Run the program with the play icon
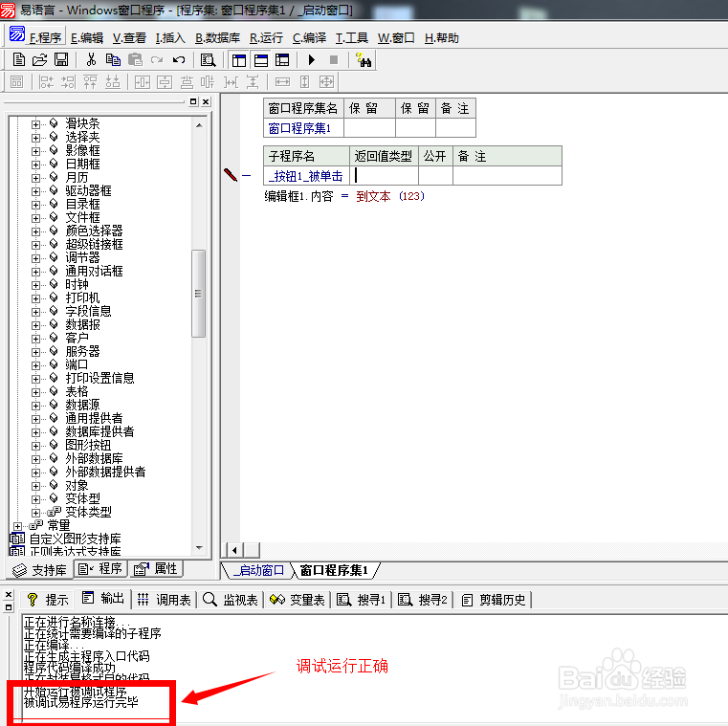Viewport: 728px width, 726px height. (312, 60)
